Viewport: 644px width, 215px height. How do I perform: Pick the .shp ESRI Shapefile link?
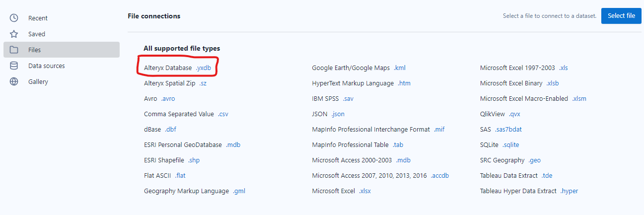(x=194, y=160)
